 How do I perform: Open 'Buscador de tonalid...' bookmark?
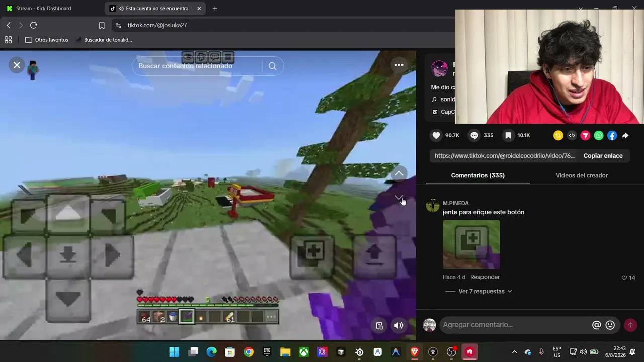[x=104, y=40]
